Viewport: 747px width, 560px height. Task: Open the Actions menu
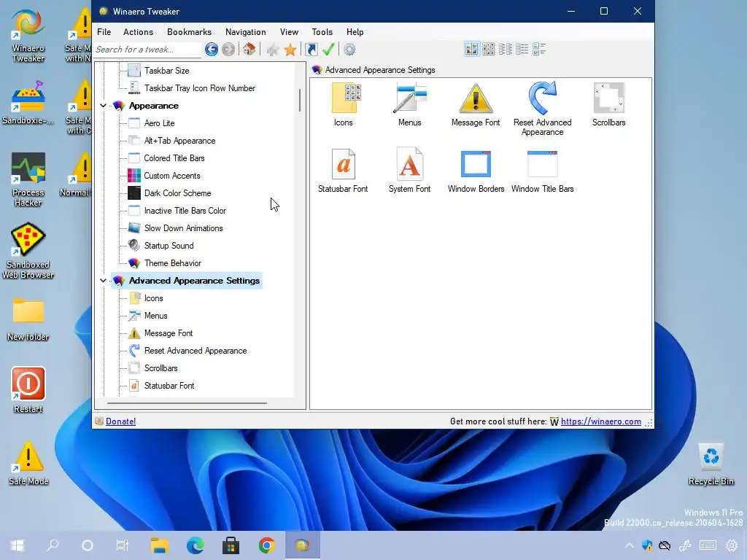click(x=138, y=32)
